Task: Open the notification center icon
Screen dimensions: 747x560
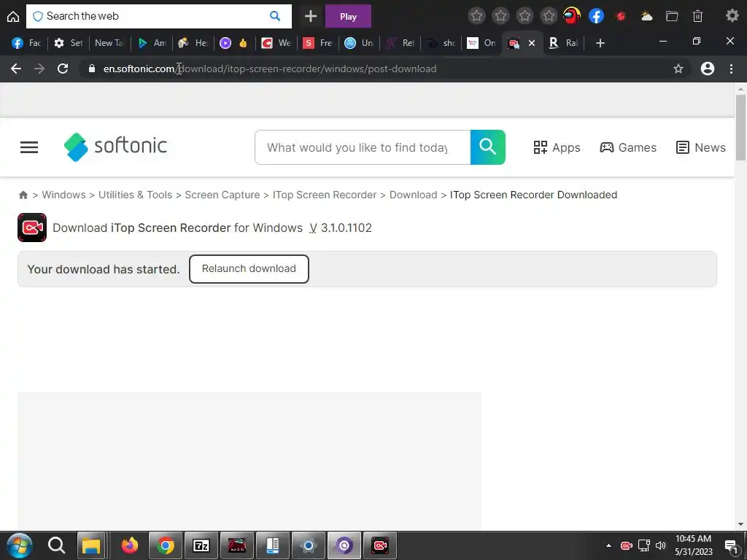Action: 731,546
